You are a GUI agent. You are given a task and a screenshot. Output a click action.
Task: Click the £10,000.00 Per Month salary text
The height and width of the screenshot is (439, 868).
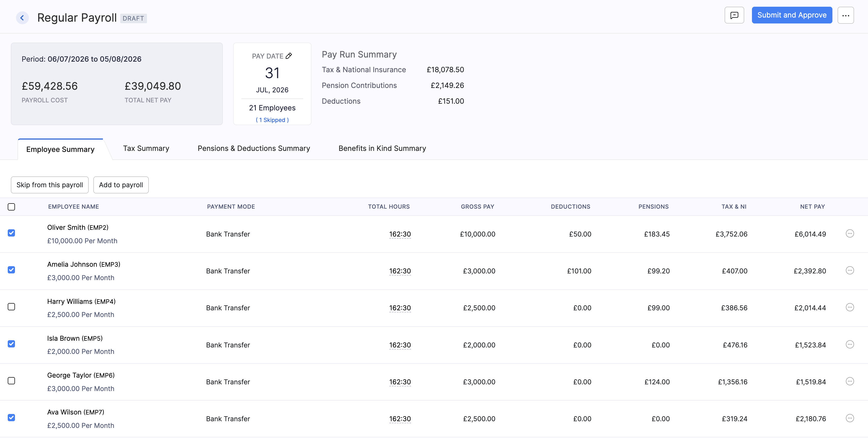pos(82,241)
